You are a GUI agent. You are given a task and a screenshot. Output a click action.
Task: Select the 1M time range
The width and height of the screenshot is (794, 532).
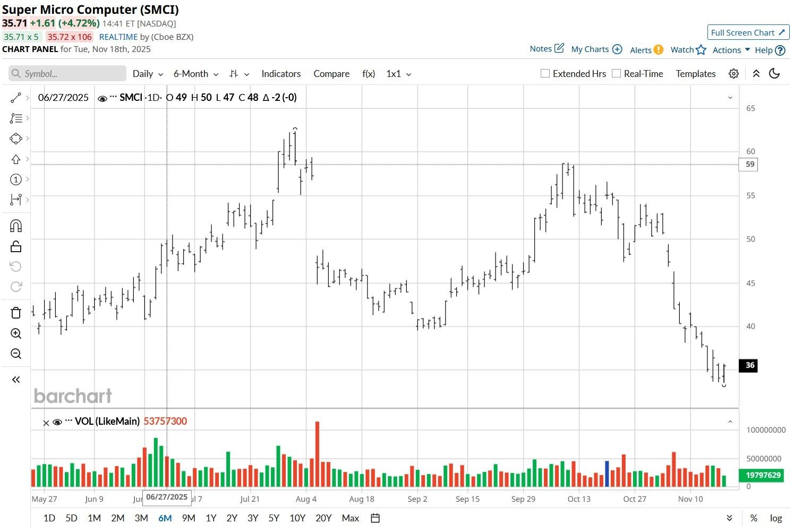tap(94, 518)
